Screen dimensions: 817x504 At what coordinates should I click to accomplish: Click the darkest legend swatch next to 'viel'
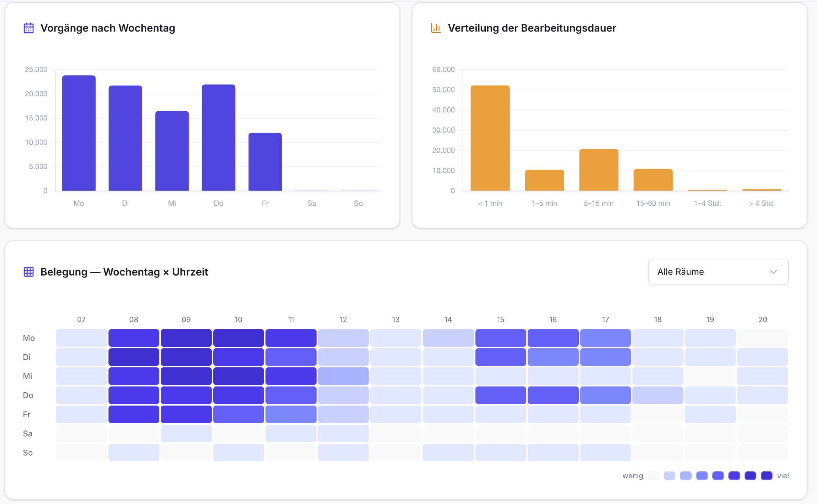[767, 476]
